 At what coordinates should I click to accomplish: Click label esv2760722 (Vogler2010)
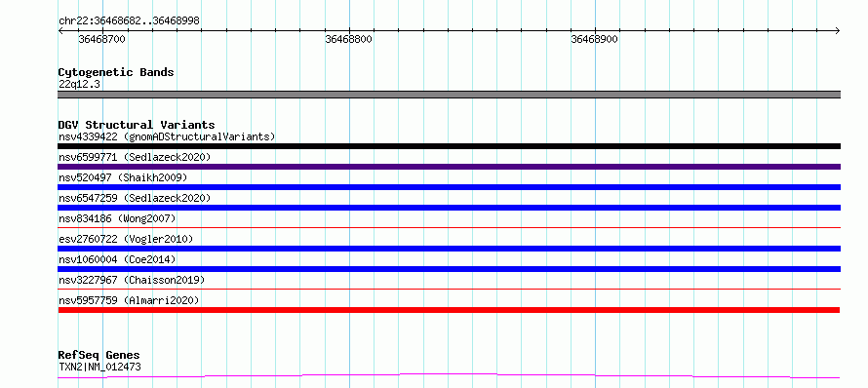pyautogui.click(x=126, y=239)
